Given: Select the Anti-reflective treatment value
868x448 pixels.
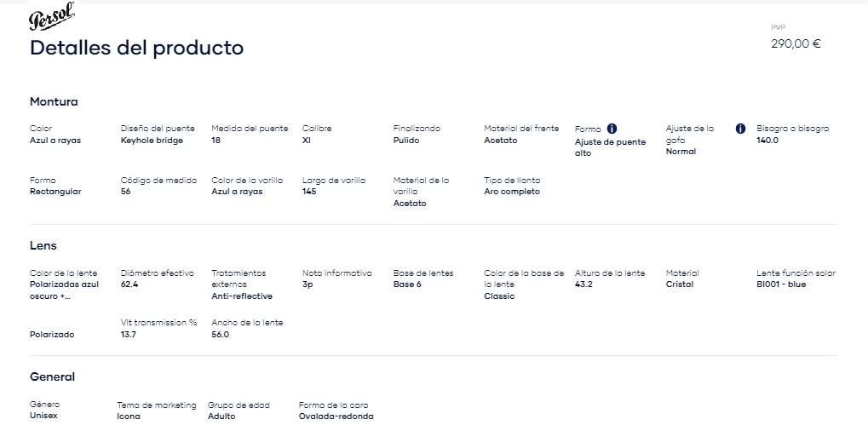Looking at the screenshot, I should pyautogui.click(x=242, y=296).
